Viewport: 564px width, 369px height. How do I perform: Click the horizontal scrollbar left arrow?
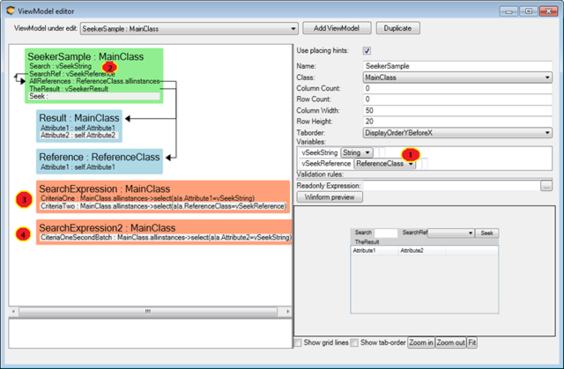coord(13,311)
